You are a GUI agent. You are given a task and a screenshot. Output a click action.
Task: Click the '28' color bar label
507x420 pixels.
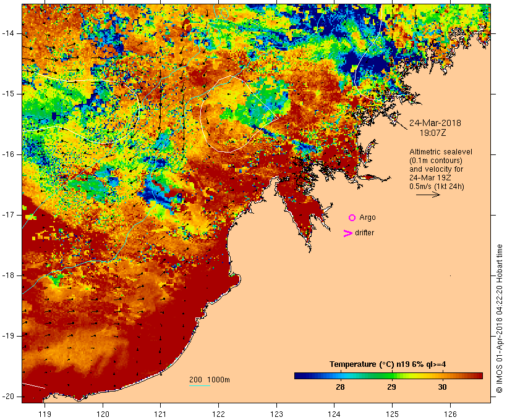click(340, 387)
